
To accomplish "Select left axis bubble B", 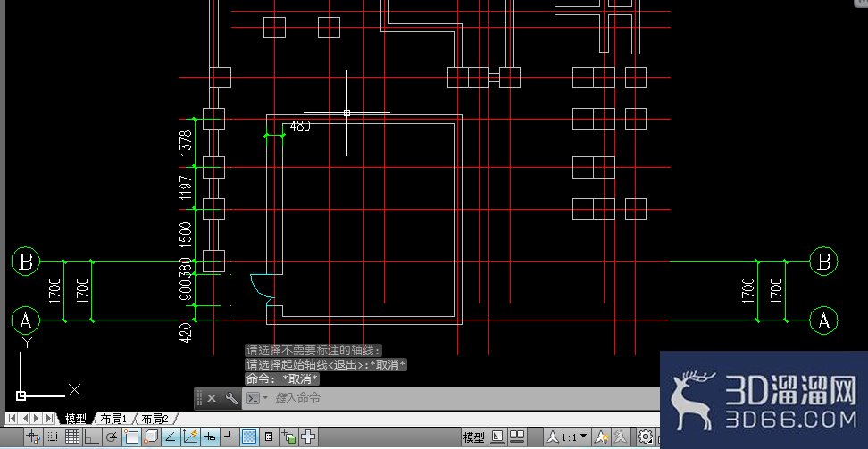I will pos(26,262).
